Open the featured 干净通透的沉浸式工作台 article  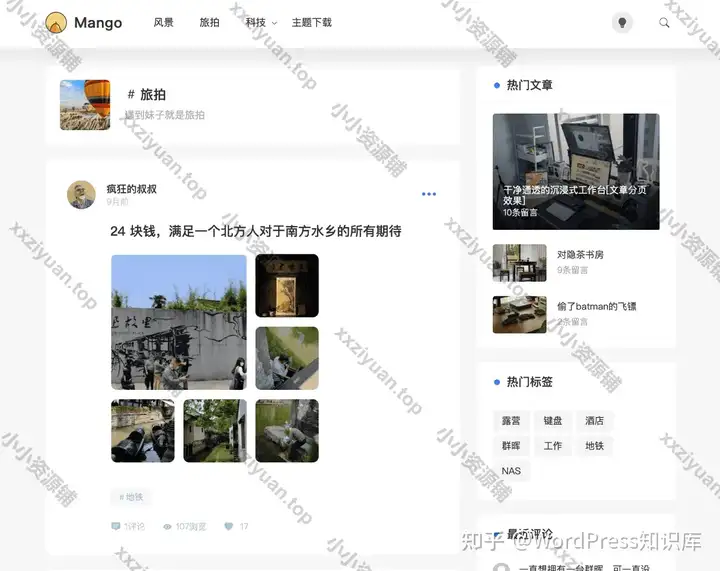[x=576, y=172]
